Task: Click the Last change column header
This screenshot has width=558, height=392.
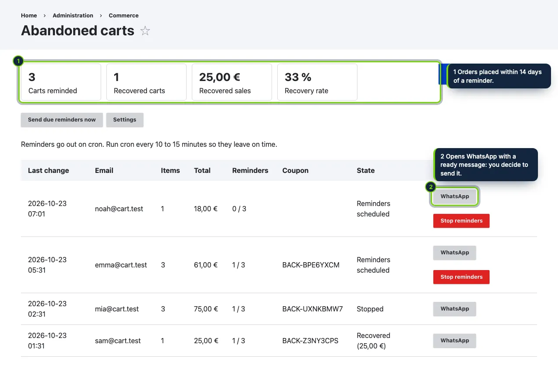Action: point(48,170)
